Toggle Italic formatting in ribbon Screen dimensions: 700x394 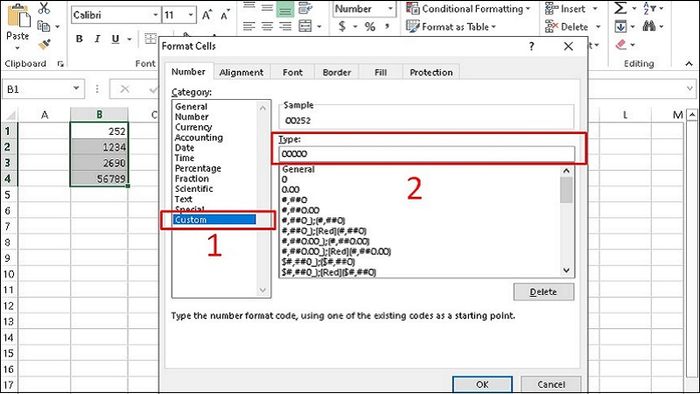coord(97,39)
